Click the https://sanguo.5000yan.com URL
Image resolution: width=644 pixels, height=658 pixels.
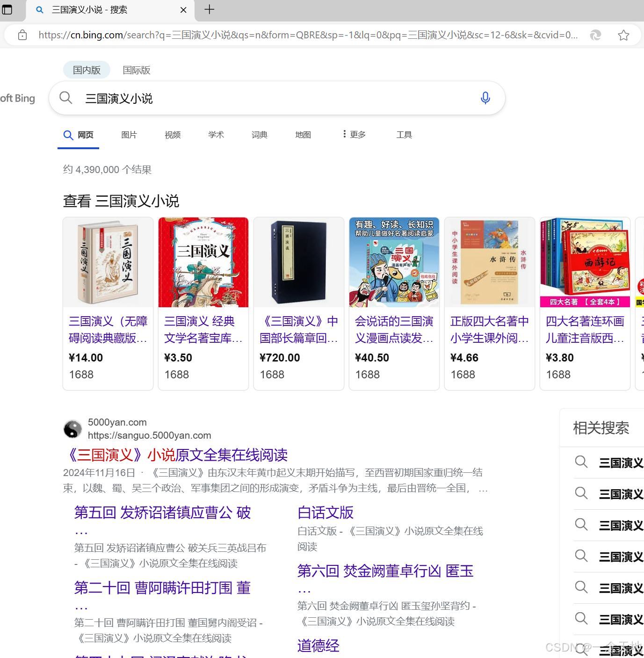[x=150, y=435]
